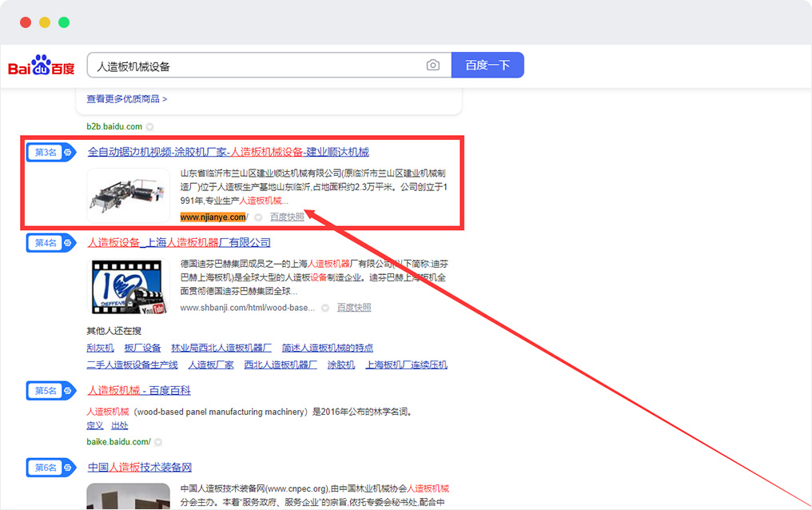Search related term 上海板机厂连续压机
This screenshot has width=812, height=510.
pos(407,365)
